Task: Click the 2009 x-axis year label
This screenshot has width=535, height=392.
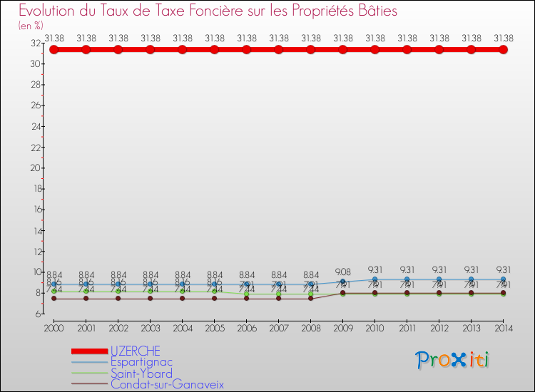Action: pyautogui.click(x=343, y=329)
